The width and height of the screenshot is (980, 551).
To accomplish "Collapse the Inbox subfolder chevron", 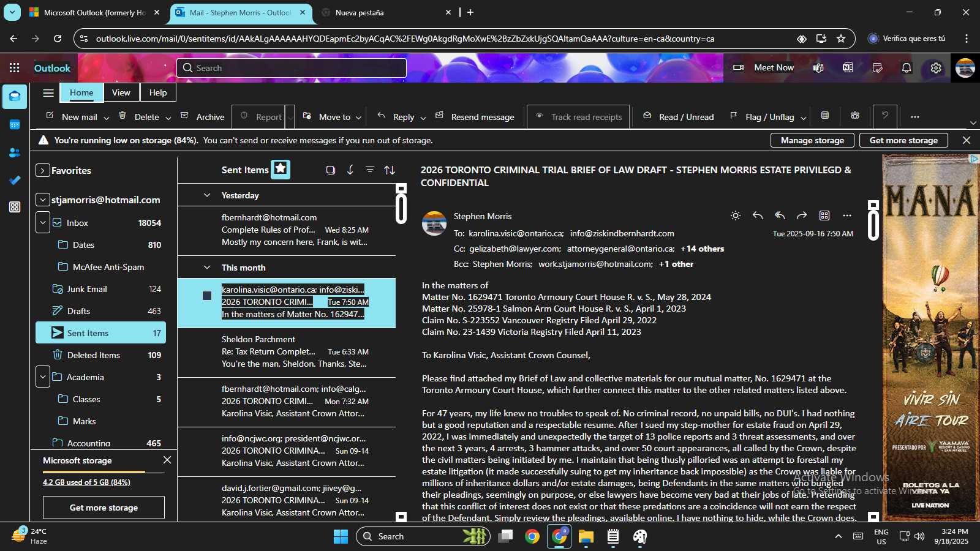I will click(42, 223).
